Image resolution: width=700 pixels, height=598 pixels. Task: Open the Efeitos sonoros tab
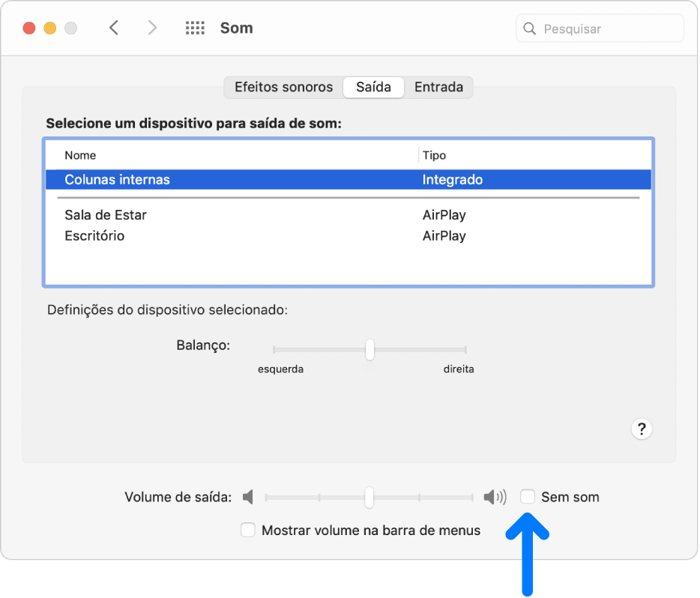283,87
